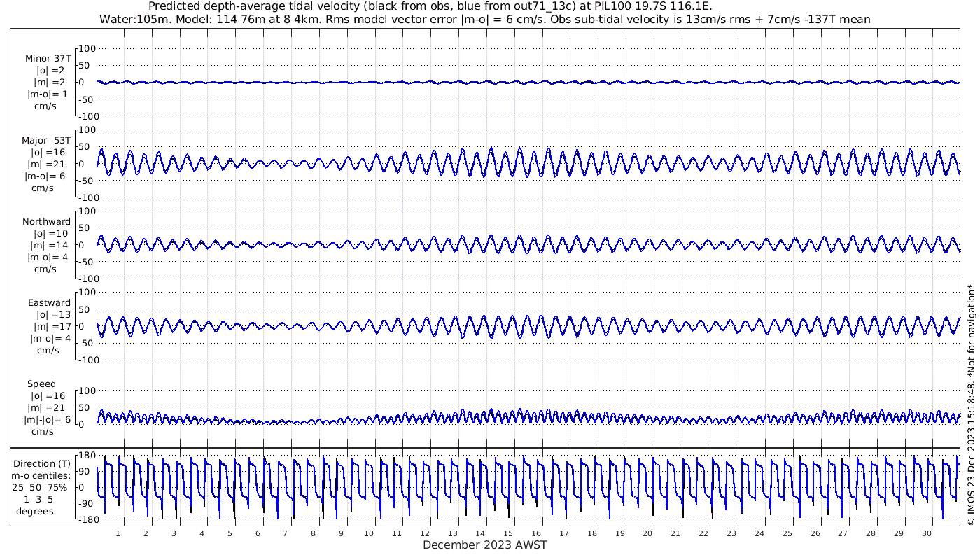The height and width of the screenshot is (560, 980).
Task: Click the vertical "© IMOS 23-Dec-2023" copyright text
Action: (970, 405)
